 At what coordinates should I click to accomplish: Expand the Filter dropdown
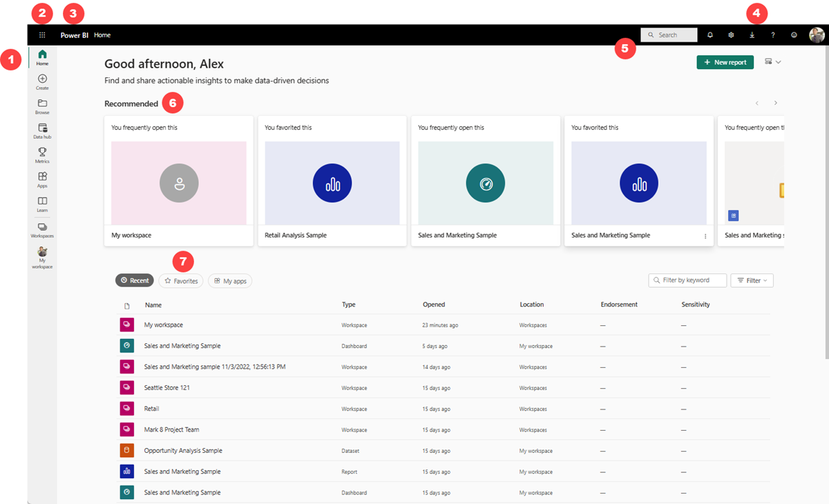752,280
